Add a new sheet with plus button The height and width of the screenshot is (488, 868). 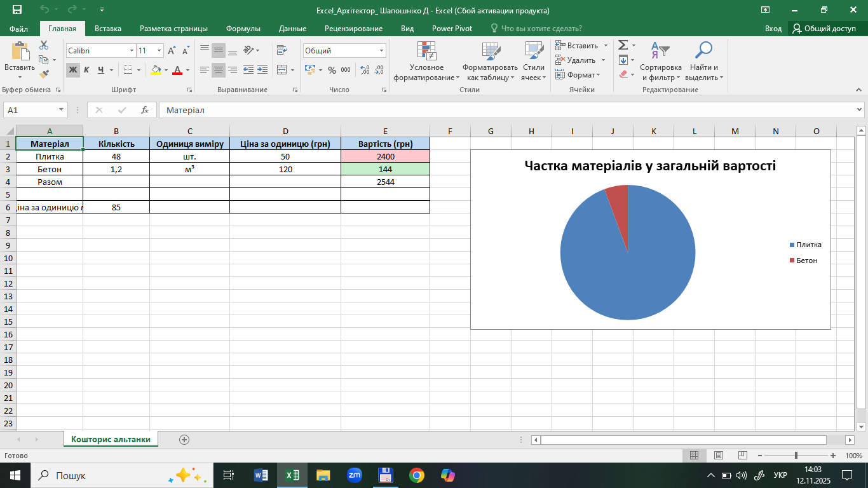[x=184, y=439]
